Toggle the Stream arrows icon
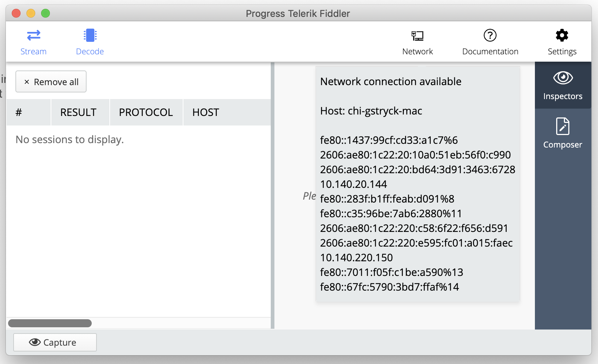This screenshot has width=598, height=364. click(33, 35)
